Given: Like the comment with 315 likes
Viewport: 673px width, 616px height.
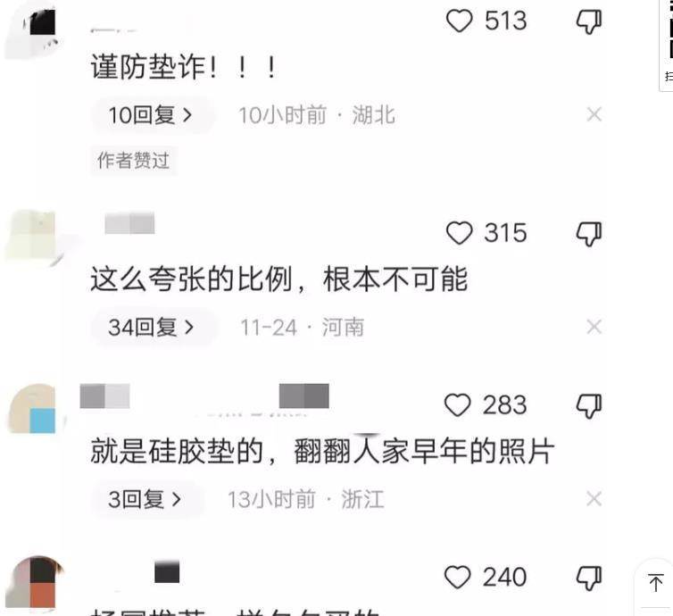Looking at the screenshot, I should (x=460, y=233).
